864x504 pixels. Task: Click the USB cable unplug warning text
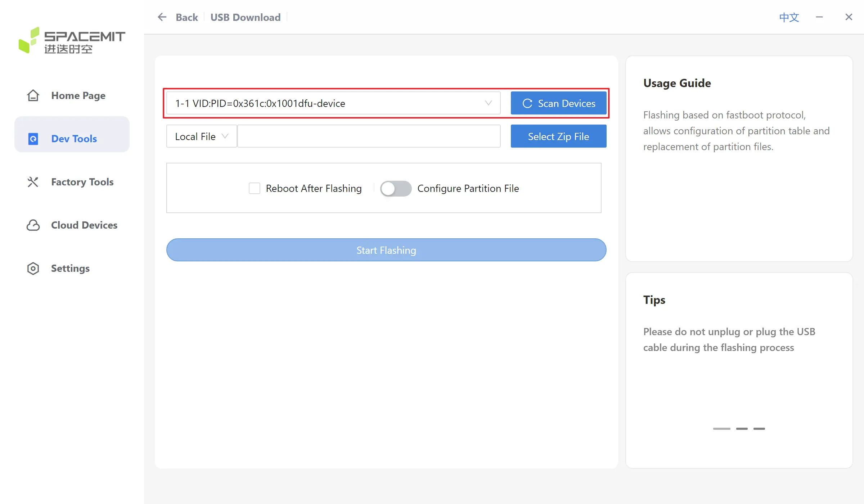coord(729,339)
